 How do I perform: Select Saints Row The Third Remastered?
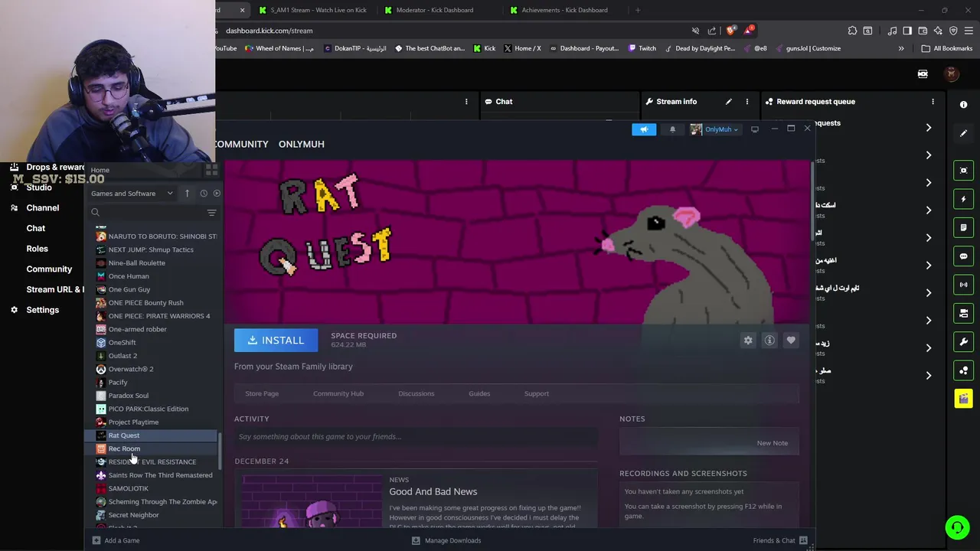(x=160, y=475)
